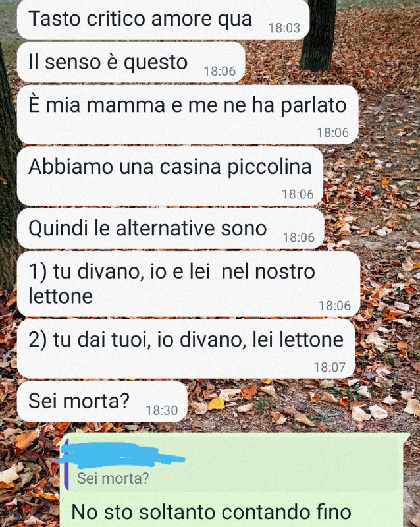Image resolution: width=420 pixels, height=527 pixels.
Task: Tap the 'Il senso è questo' message bubble
Action: (x=131, y=62)
